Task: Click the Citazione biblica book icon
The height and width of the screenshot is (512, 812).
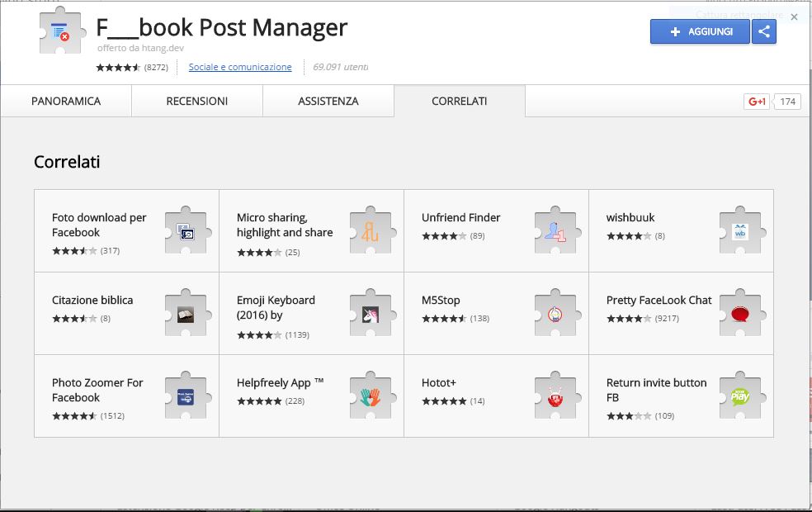Action: [187, 313]
